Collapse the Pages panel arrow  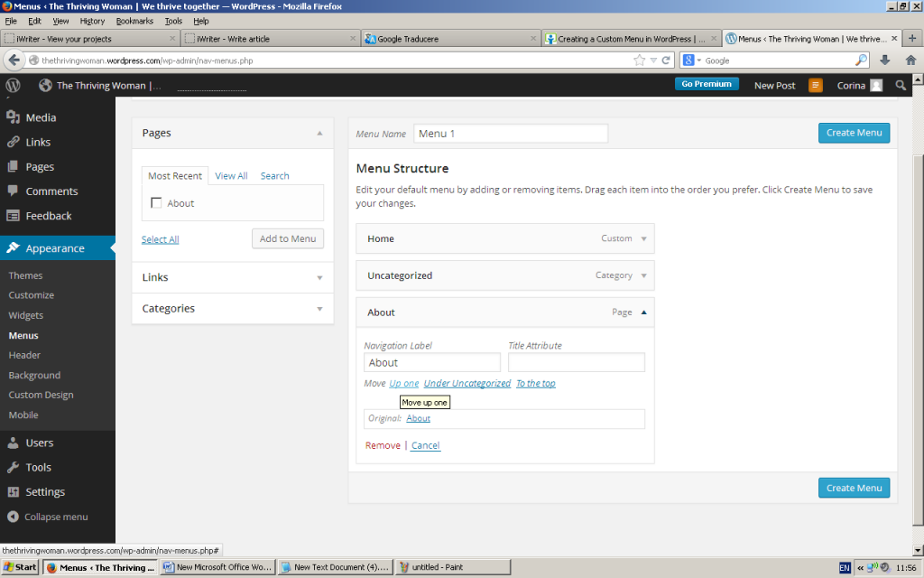319,134
